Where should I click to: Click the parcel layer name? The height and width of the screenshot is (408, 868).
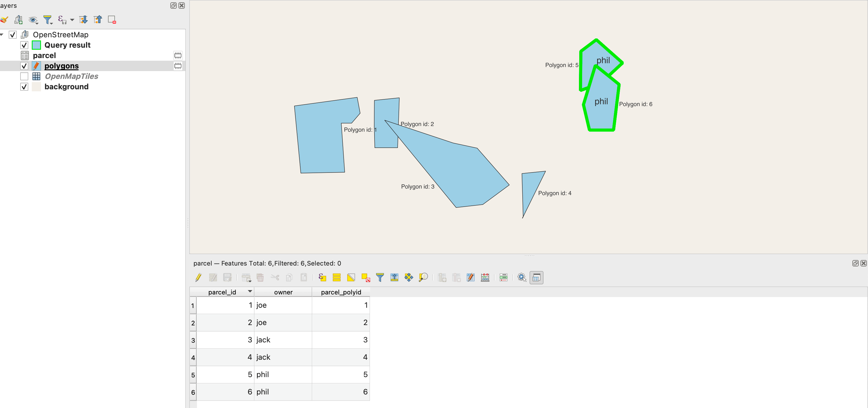(44, 55)
